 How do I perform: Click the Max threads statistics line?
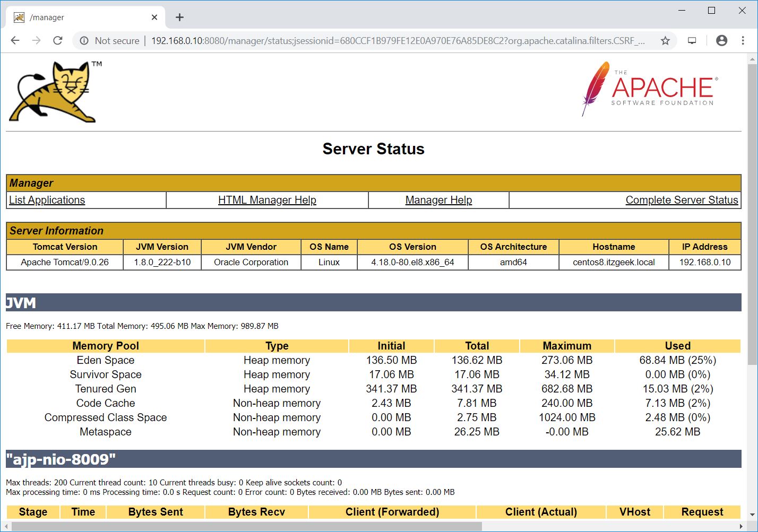[x=174, y=483]
